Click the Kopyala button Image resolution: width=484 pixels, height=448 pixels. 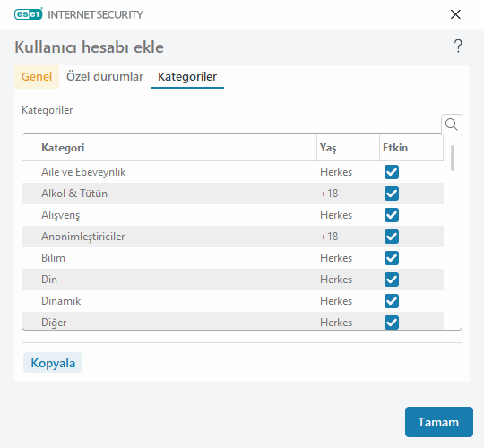click(53, 363)
